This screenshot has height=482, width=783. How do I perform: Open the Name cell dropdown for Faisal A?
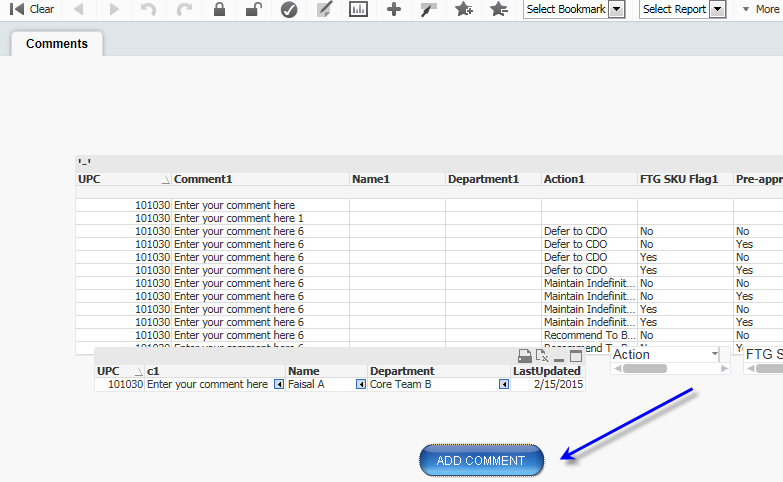click(361, 384)
